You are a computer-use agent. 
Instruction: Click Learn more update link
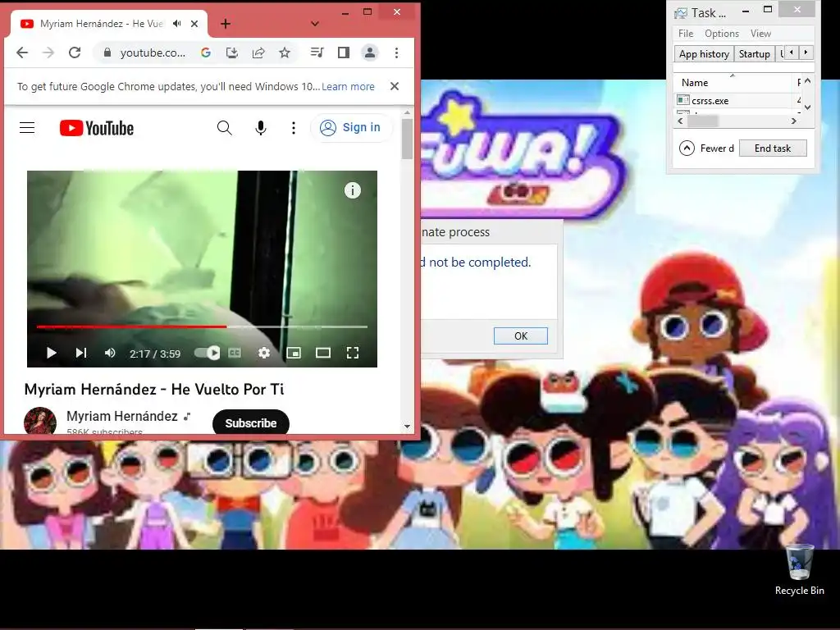(348, 86)
